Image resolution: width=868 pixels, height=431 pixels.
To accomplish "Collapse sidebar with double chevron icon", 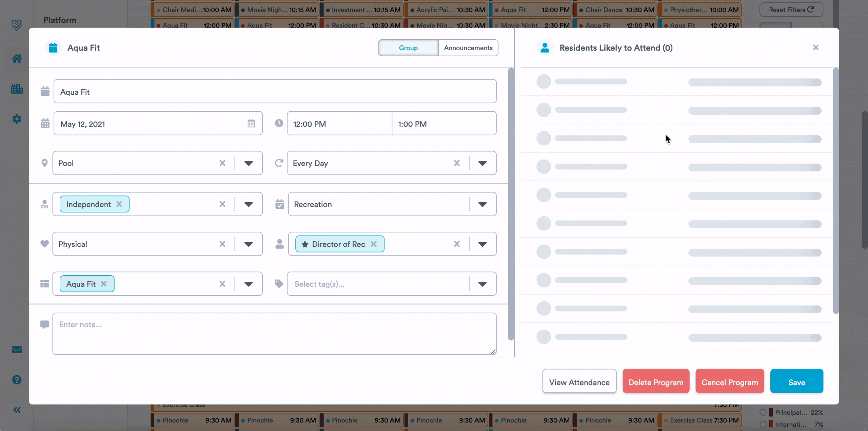I will pyautogui.click(x=17, y=410).
